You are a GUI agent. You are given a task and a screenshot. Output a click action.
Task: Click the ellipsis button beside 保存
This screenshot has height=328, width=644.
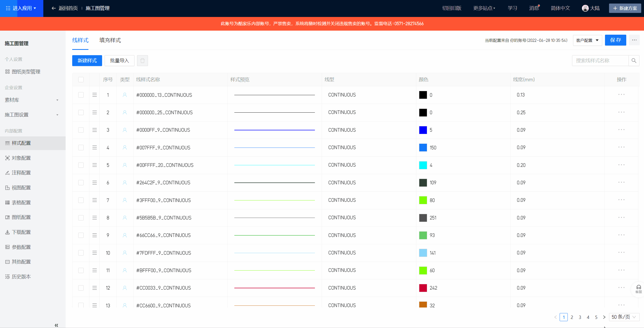coord(634,40)
